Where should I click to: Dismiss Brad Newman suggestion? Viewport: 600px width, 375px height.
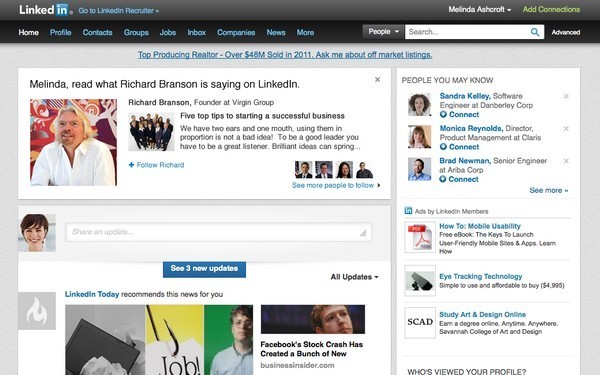[x=566, y=161]
